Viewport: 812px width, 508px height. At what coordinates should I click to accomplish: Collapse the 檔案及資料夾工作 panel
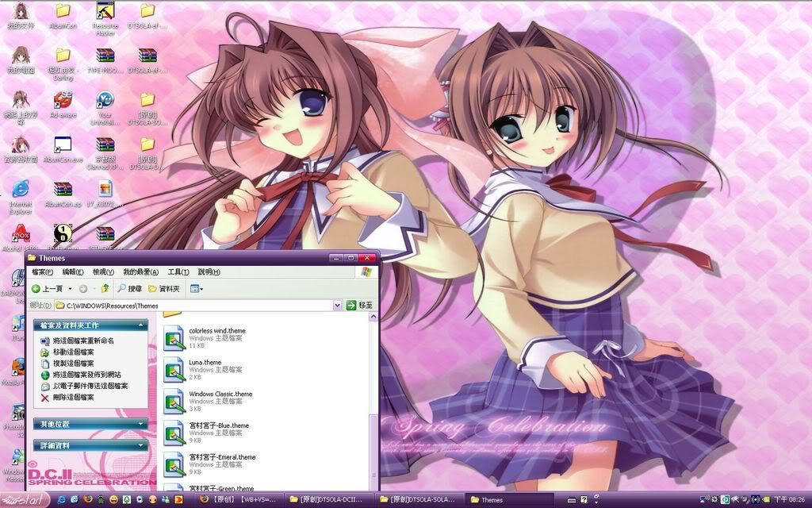pyautogui.click(x=141, y=325)
